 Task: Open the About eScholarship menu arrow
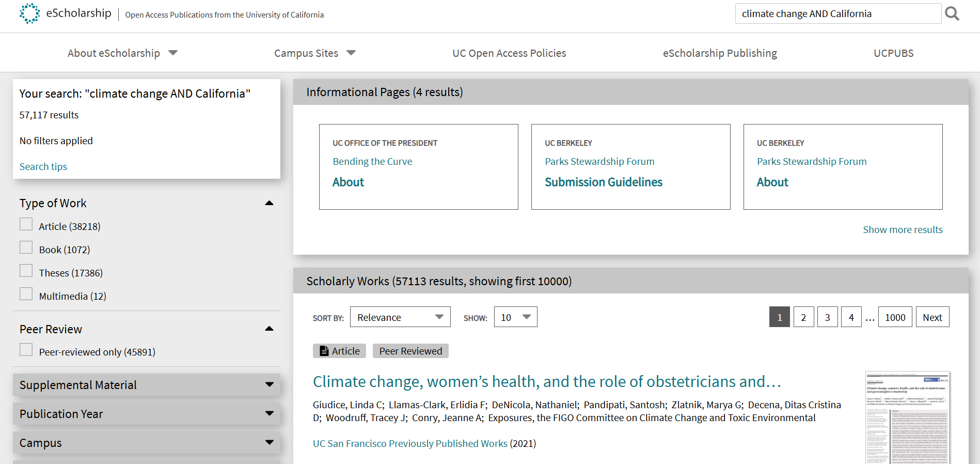(173, 53)
